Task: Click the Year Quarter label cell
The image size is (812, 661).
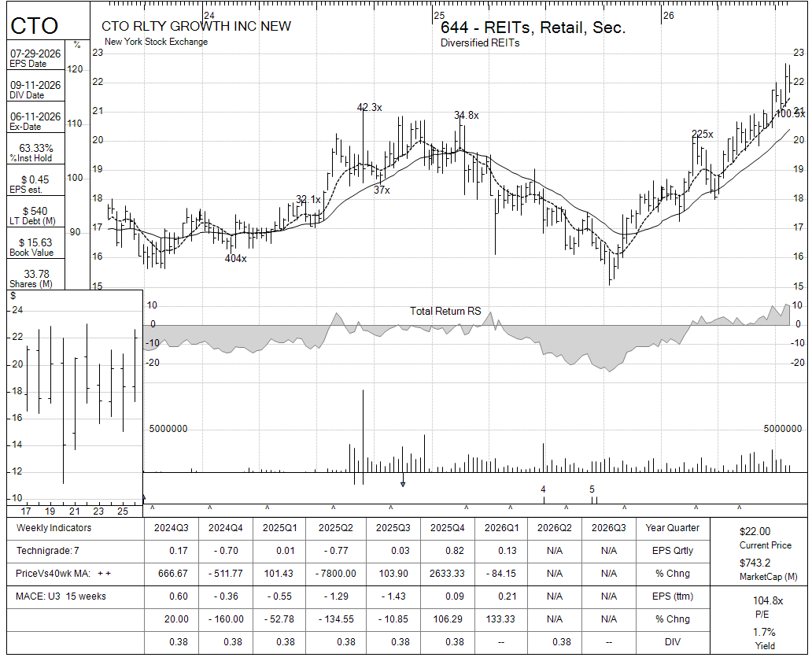Action: pyautogui.click(x=672, y=528)
